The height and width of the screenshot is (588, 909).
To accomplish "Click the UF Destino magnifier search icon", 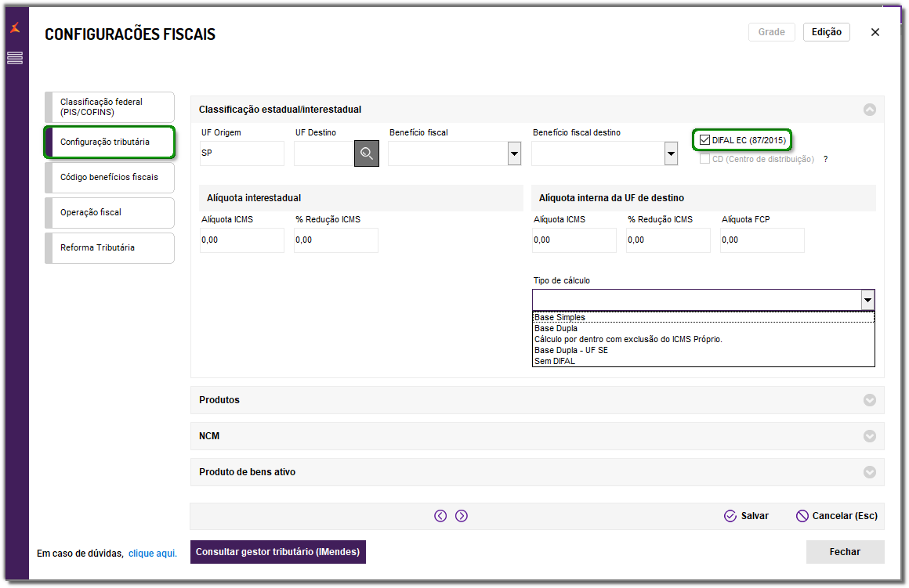I will 367,153.
